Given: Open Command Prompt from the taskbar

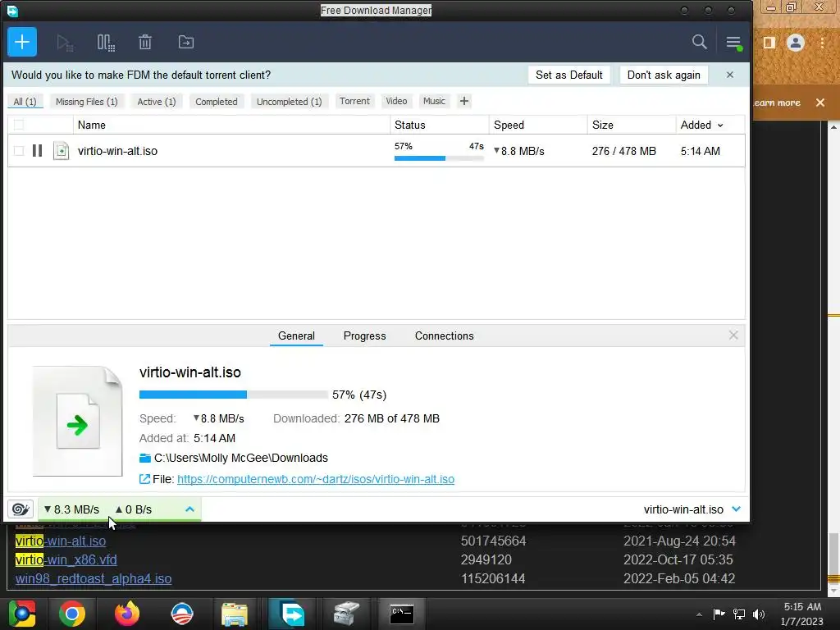Looking at the screenshot, I should 402,614.
